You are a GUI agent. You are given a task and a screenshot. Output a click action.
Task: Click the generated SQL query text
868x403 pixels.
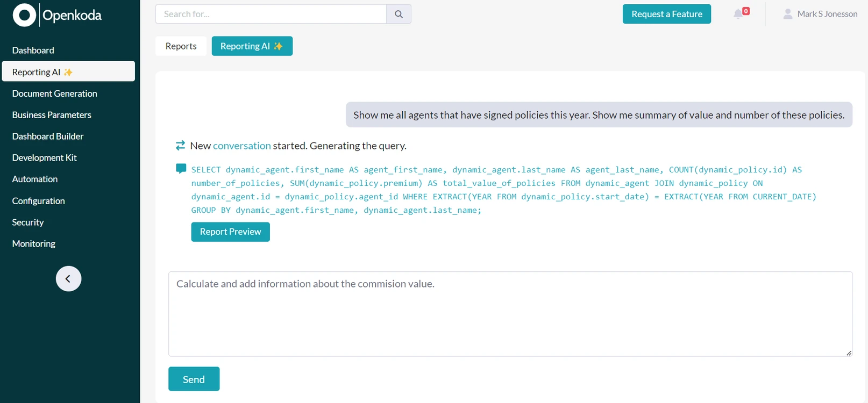[503, 190]
